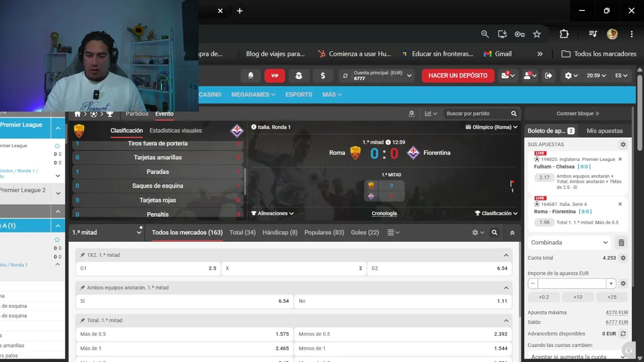Viewport: 644px width, 362px height.
Task: Open the Cuota total gear settings
Action: click(x=623, y=258)
